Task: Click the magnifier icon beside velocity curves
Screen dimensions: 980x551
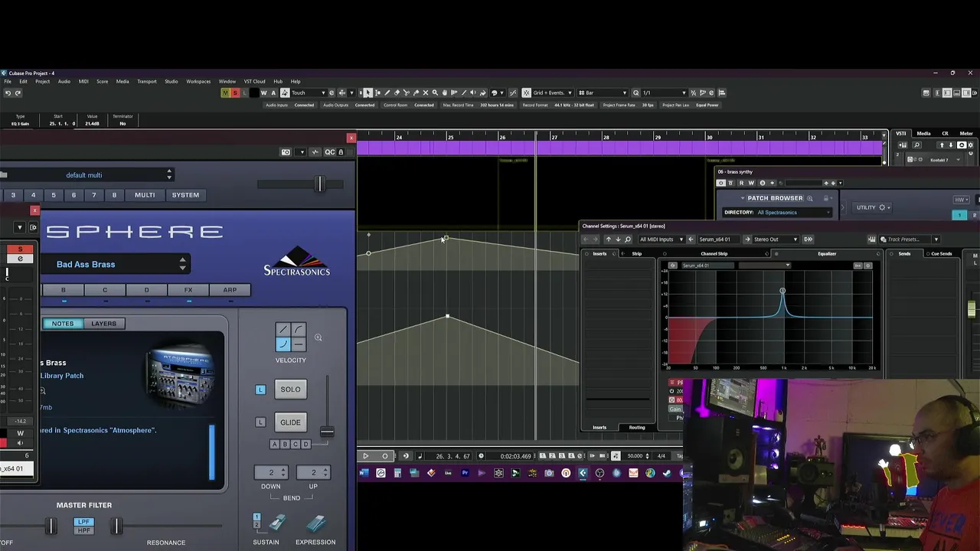Action: [318, 337]
